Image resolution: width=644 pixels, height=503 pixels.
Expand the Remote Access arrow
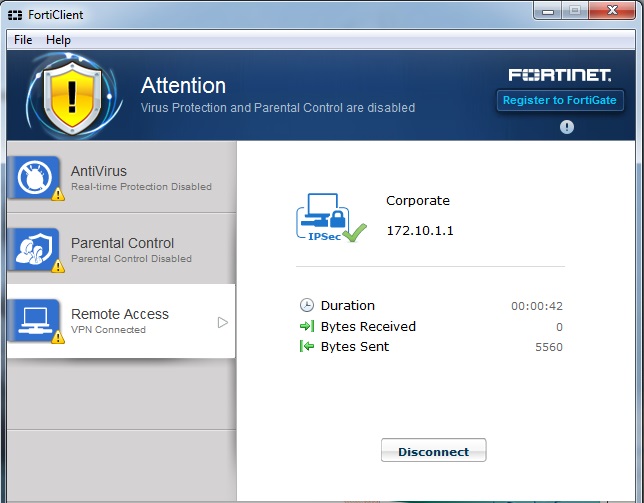(223, 323)
